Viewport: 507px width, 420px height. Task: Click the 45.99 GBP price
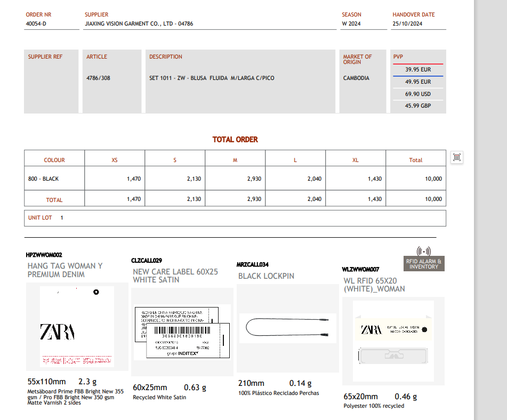(418, 106)
